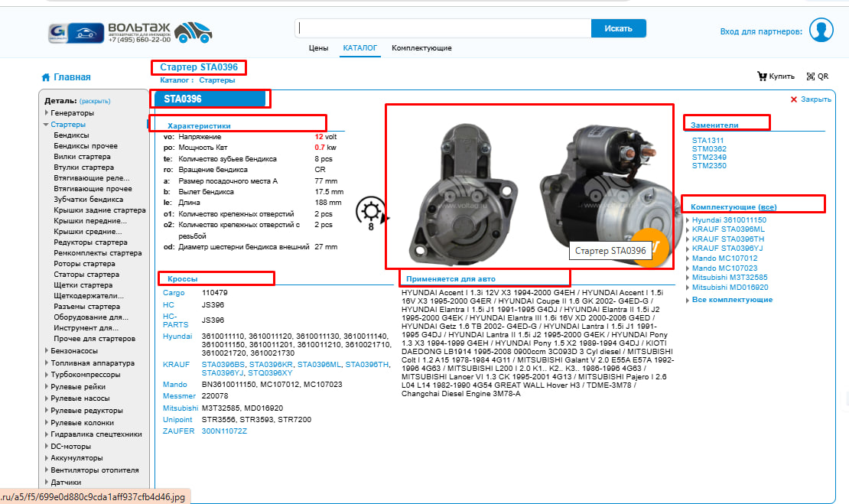The height and width of the screenshot is (504, 849).
Task: Open the Вентиляторы отопителя category
Action: [95, 470]
